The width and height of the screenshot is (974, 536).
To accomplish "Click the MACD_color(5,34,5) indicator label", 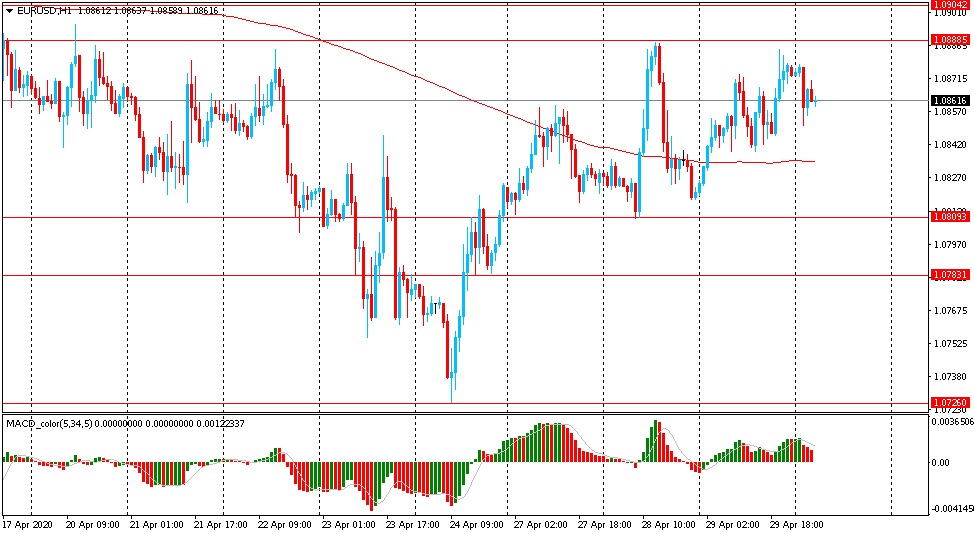I will pos(49,424).
